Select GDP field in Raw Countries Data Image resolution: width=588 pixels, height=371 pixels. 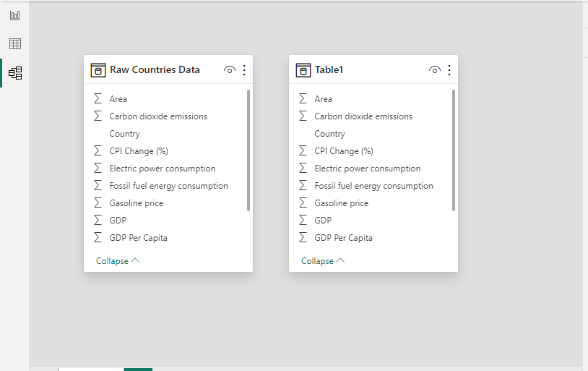point(118,221)
